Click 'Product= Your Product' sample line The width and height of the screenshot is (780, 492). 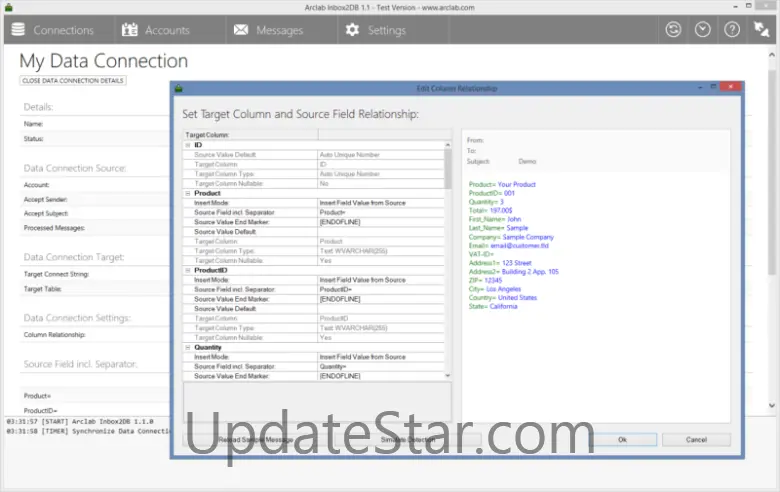pyautogui.click(x=502, y=185)
